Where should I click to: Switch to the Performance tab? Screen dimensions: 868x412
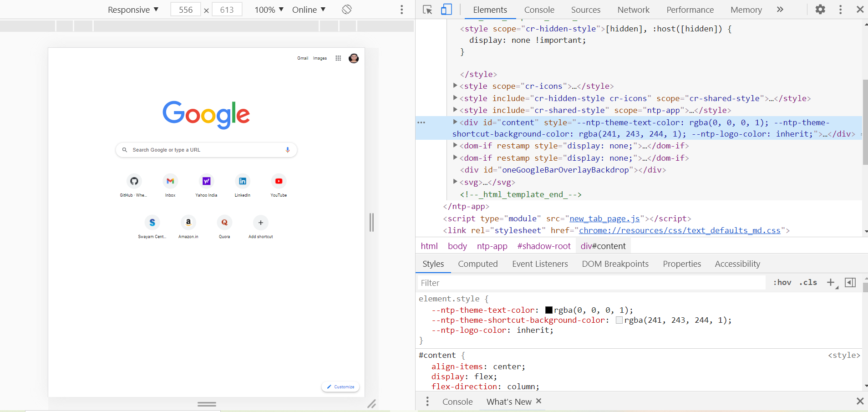pos(690,10)
